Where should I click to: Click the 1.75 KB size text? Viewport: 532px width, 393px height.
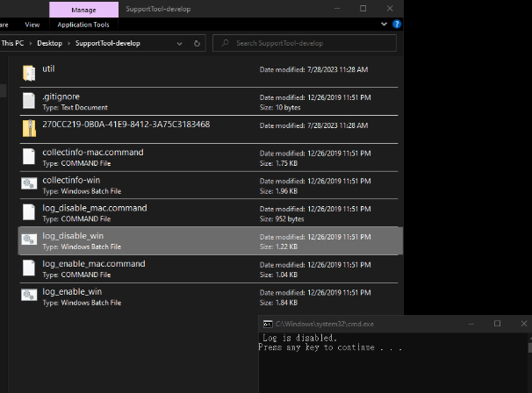(286, 163)
